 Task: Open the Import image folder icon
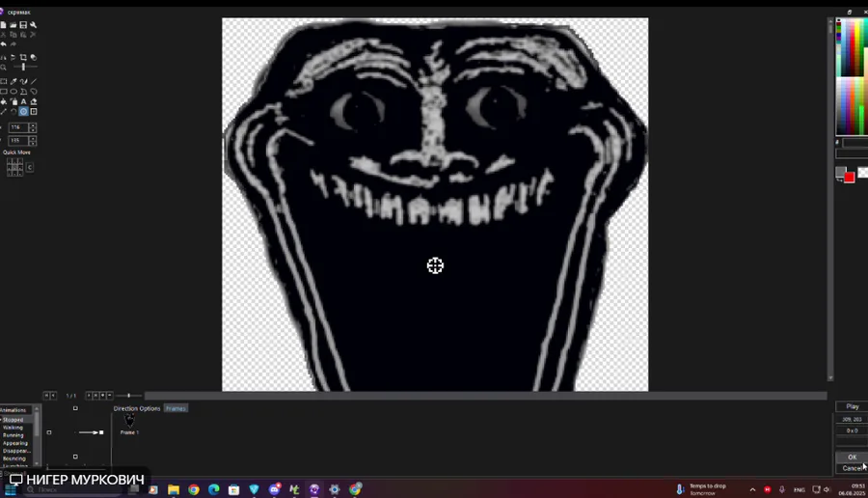pos(14,25)
